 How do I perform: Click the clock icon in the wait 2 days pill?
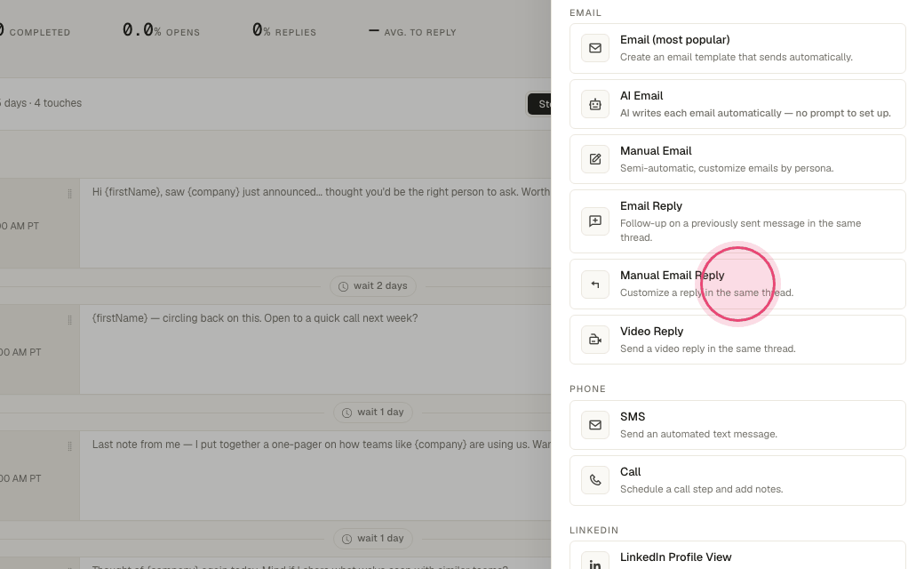(x=343, y=286)
